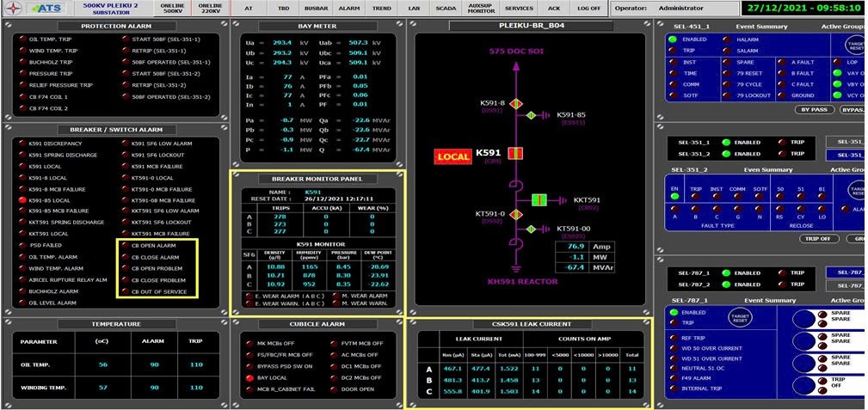Click the K591 SF6 LOW ALARM lamp
This screenshot has width=868, height=410.
point(125,144)
